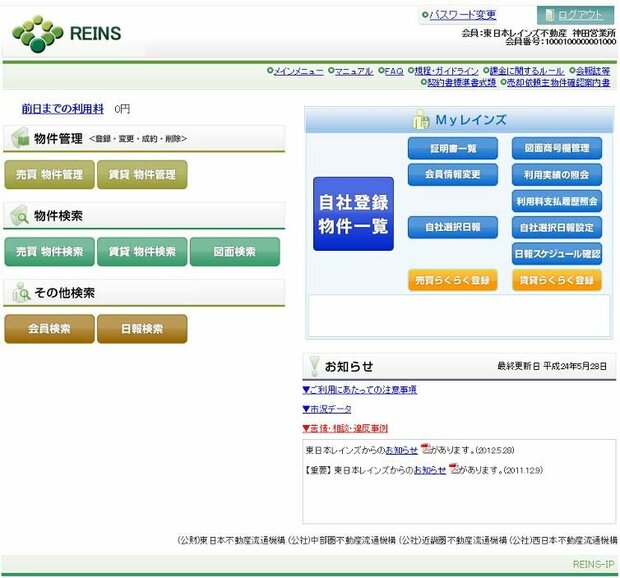Click the REINS logo
The height and width of the screenshot is (578, 620).
tap(66, 34)
